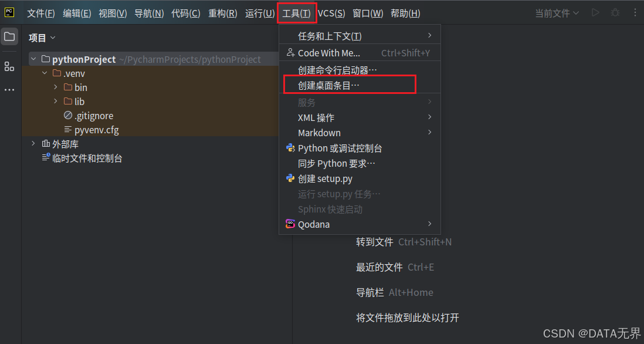Open the 导航(N) menu
Screen dimensions: 644x344
(x=149, y=14)
